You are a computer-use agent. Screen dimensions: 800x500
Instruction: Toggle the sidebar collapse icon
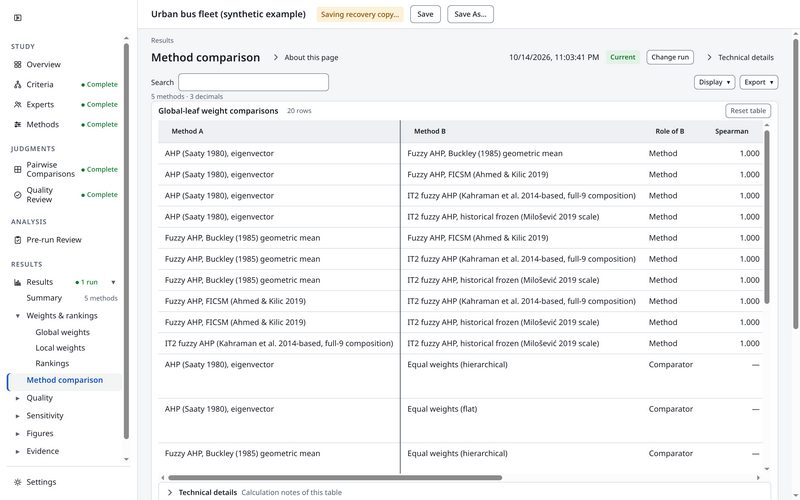coord(18,17)
